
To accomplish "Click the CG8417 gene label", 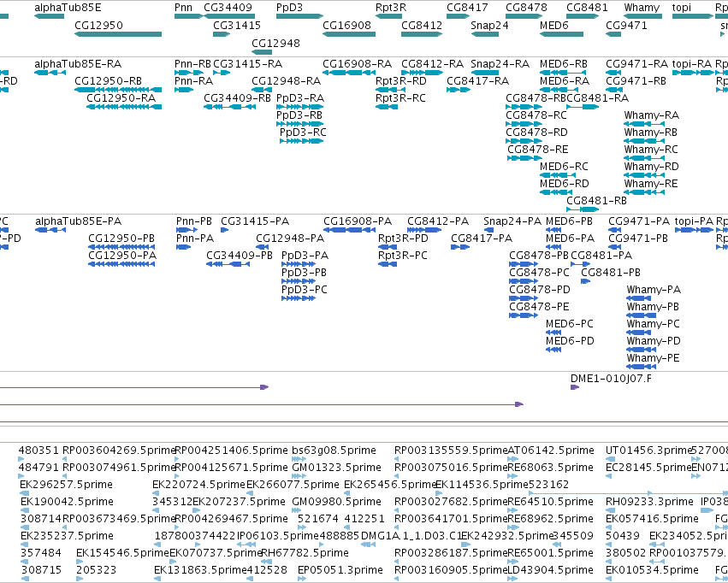I will click(468, 8).
